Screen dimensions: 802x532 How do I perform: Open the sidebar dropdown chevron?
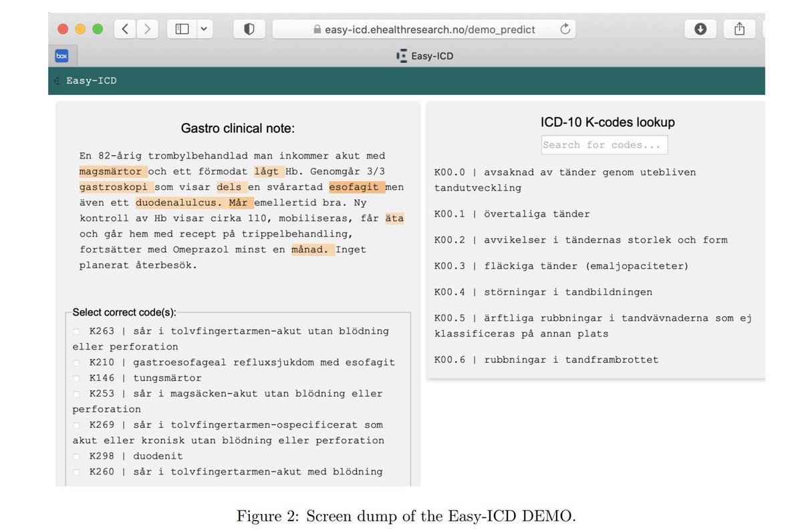(203, 29)
